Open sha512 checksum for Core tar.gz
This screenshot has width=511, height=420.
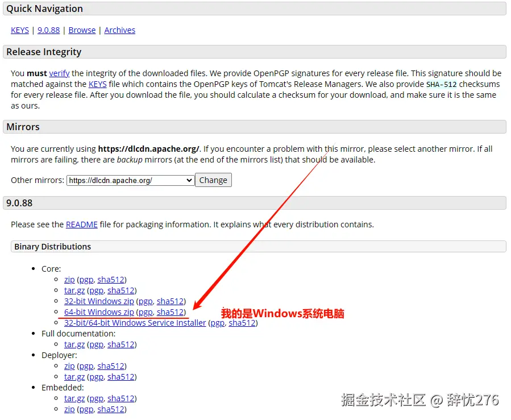click(x=121, y=290)
